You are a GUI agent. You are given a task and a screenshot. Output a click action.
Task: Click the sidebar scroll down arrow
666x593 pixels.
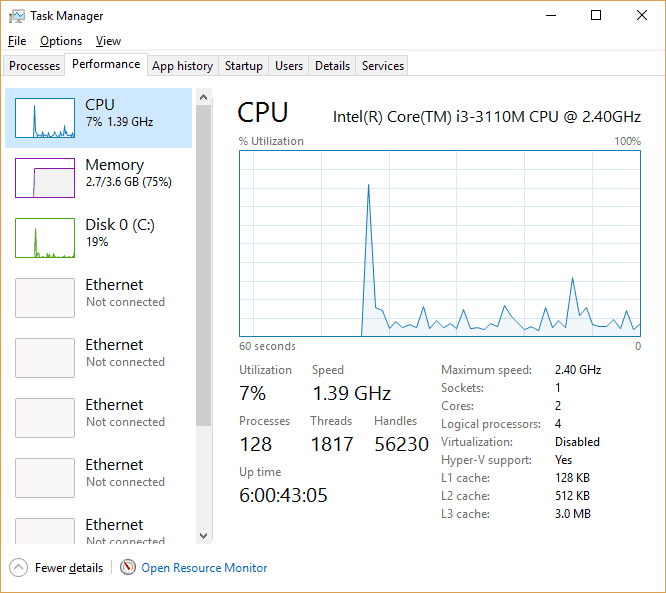[203, 536]
